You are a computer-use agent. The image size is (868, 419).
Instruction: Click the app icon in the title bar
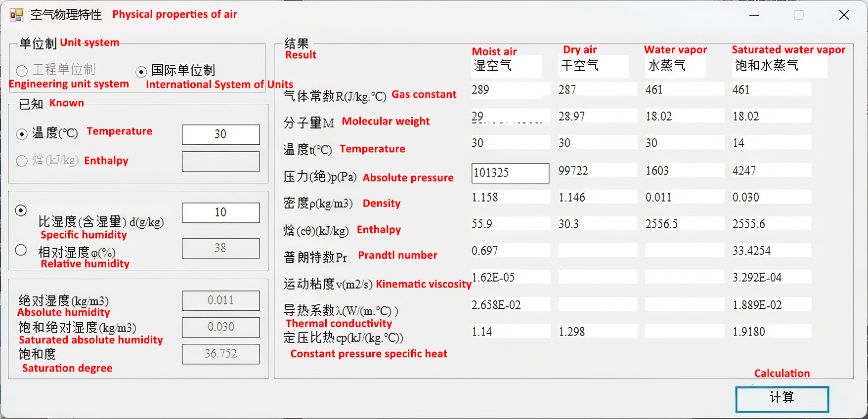click(16, 15)
